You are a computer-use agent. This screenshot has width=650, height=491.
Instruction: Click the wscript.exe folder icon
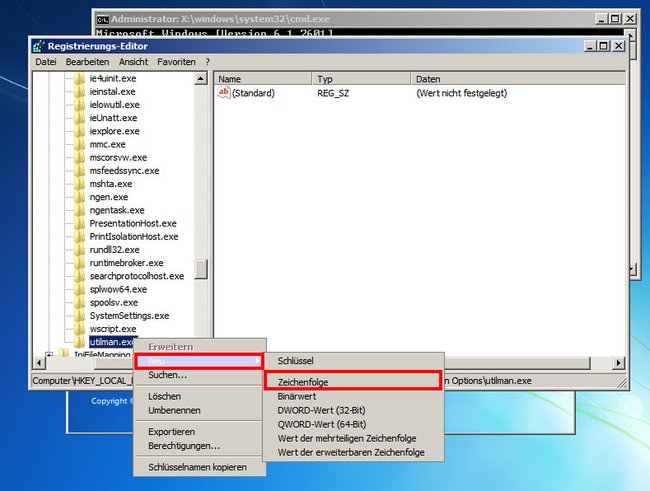click(80, 329)
